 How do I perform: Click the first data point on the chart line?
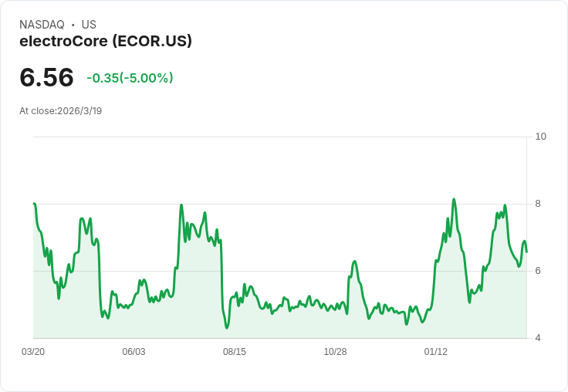pyautogui.click(x=34, y=204)
